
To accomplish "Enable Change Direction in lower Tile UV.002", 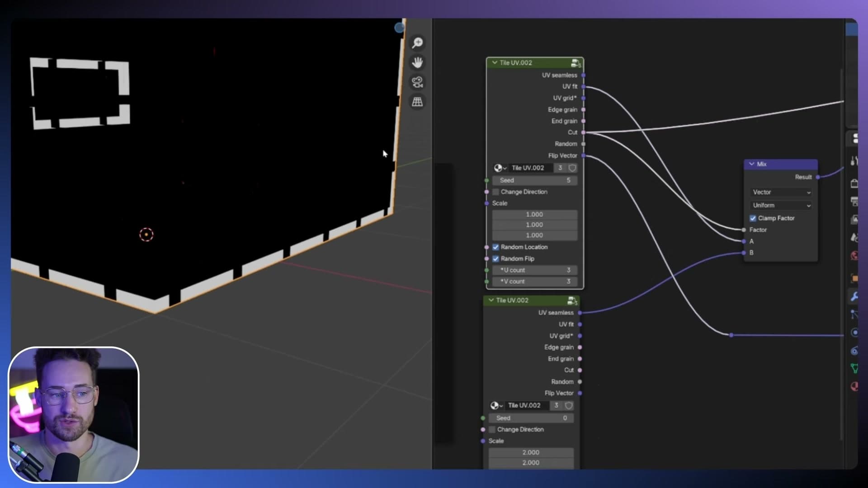I will coord(492,430).
